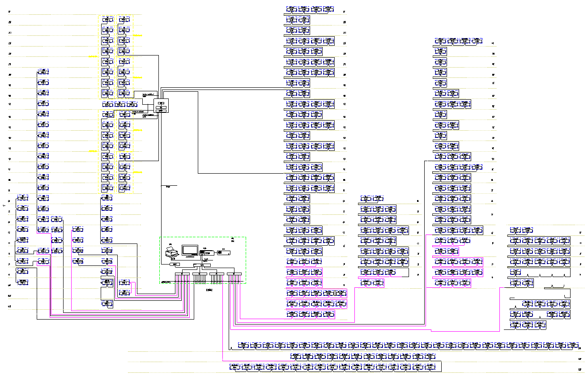
Task: Select the top-left module of the far-right cluster
Action: click(515, 231)
